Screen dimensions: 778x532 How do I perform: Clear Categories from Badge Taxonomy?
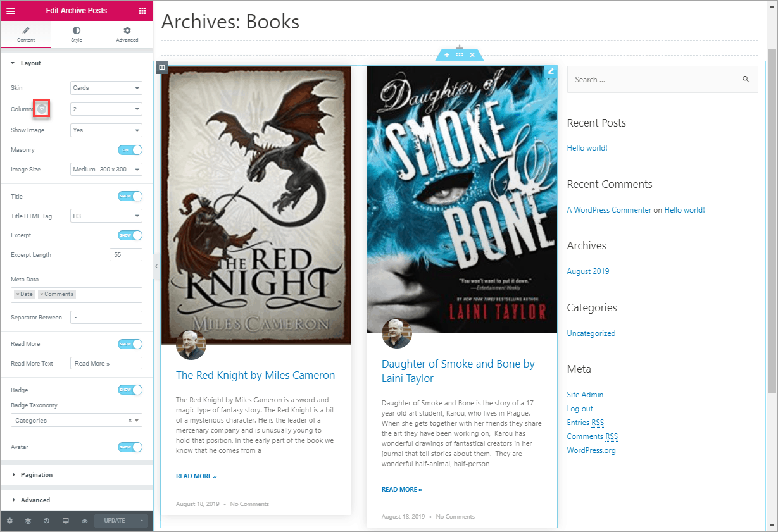pos(130,420)
